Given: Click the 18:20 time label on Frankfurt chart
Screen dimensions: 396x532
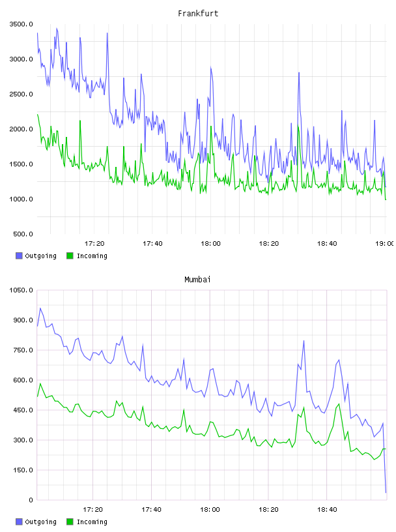Looking at the screenshot, I should 269,243.
